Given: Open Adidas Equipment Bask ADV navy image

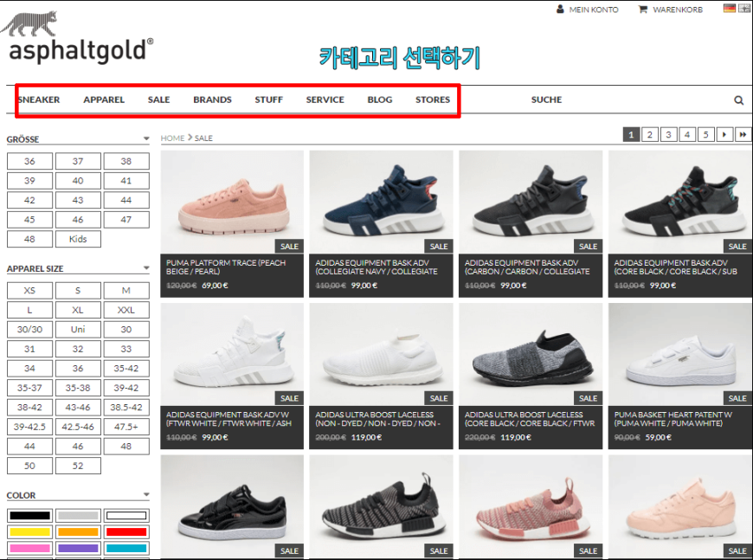Looking at the screenshot, I should click(x=381, y=202).
